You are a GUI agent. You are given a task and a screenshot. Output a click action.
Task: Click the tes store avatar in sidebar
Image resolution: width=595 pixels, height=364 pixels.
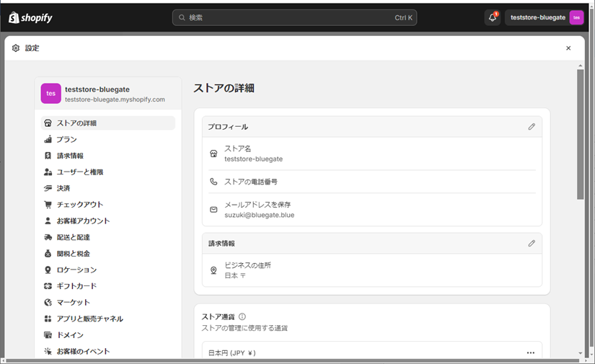(50, 94)
